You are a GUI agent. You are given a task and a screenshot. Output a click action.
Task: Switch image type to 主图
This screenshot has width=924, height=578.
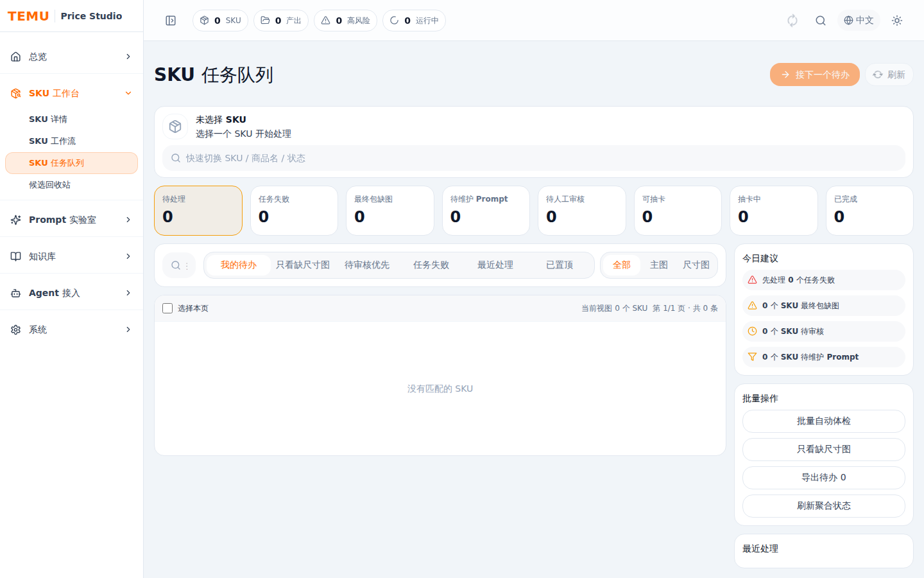659,265
